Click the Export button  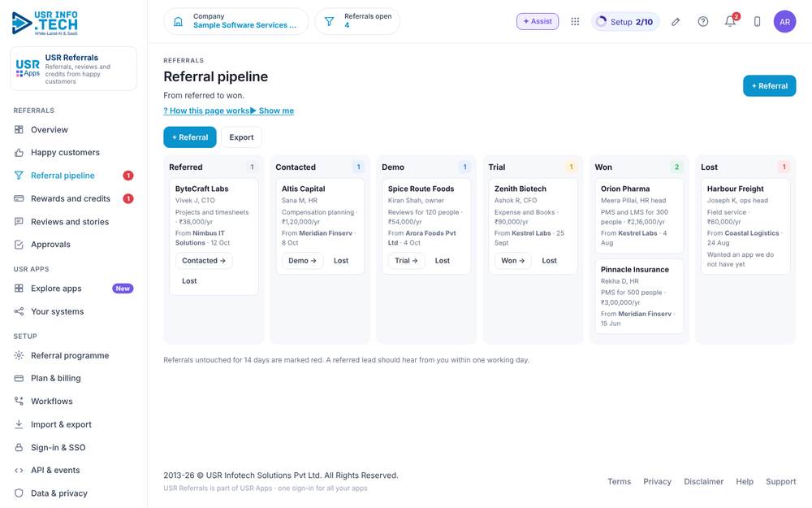[x=241, y=137]
